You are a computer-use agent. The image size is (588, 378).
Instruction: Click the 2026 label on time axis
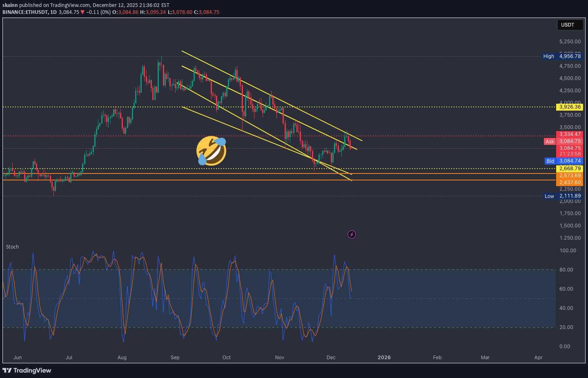(x=384, y=358)
